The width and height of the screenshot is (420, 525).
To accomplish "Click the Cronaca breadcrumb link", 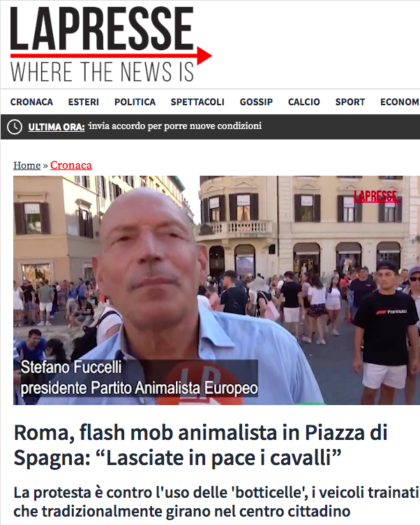I will click(71, 165).
